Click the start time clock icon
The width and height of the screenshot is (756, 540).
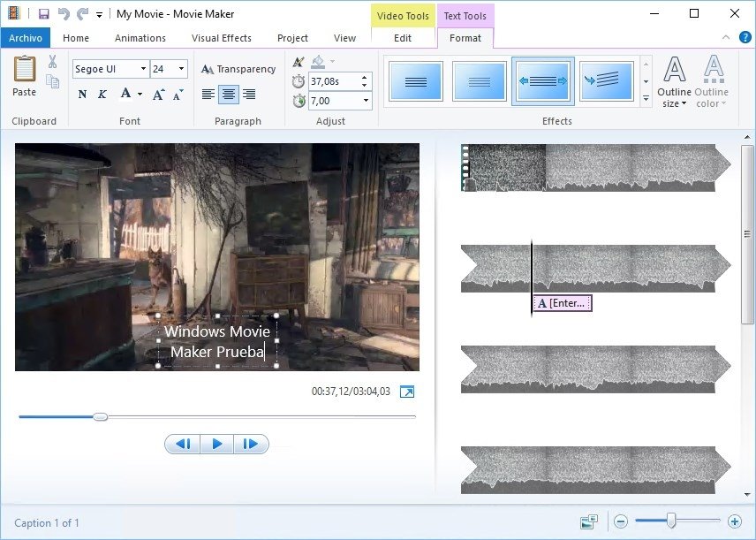pyautogui.click(x=299, y=81)
